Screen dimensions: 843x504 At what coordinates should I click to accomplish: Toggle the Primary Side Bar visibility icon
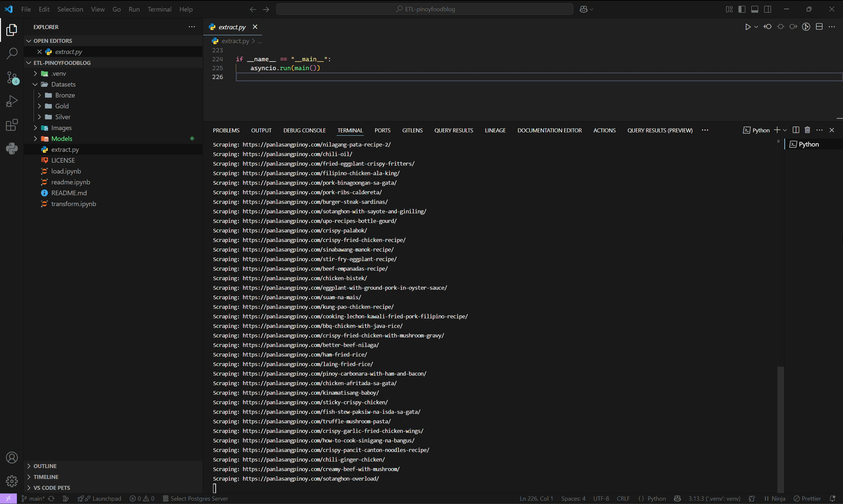[x=742, y=9]
